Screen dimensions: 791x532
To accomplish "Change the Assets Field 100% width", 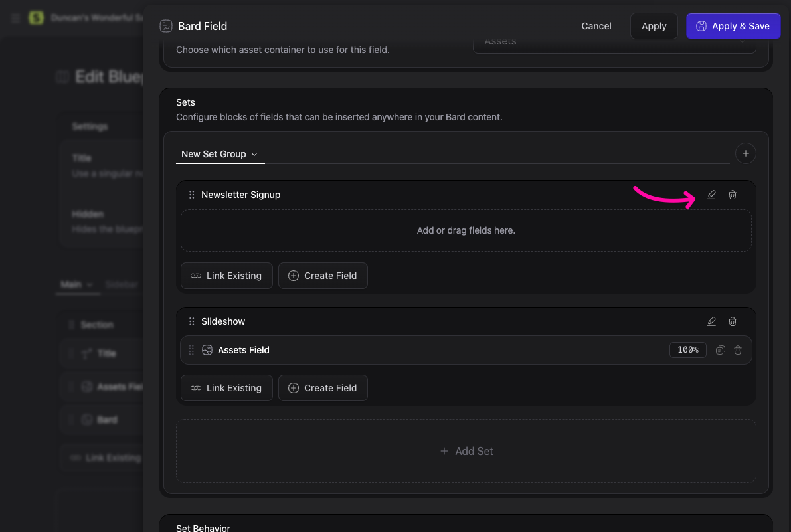I will (x=687, y=350).
